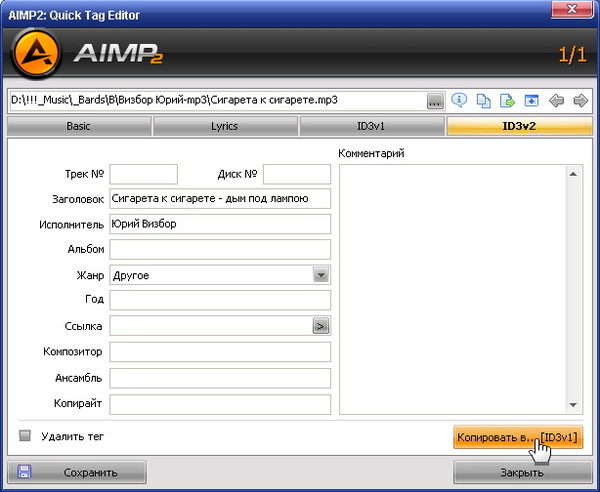Click the window icon with down arrow
600x492 pixels.
pos(532,101)
